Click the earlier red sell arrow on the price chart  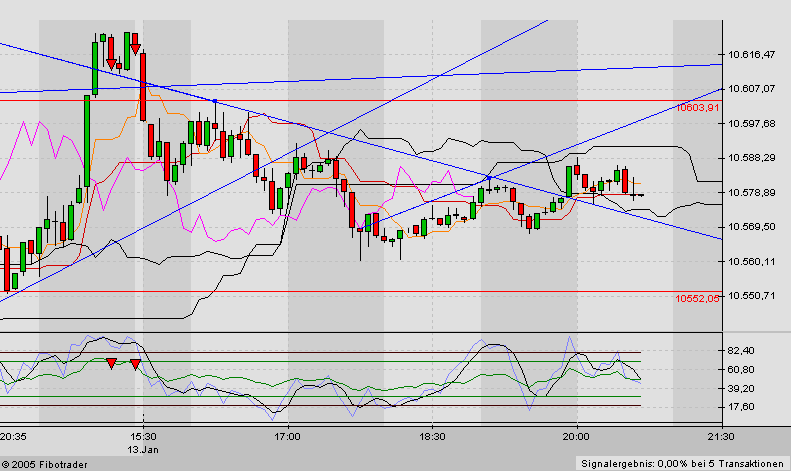(x=111, y=64)
